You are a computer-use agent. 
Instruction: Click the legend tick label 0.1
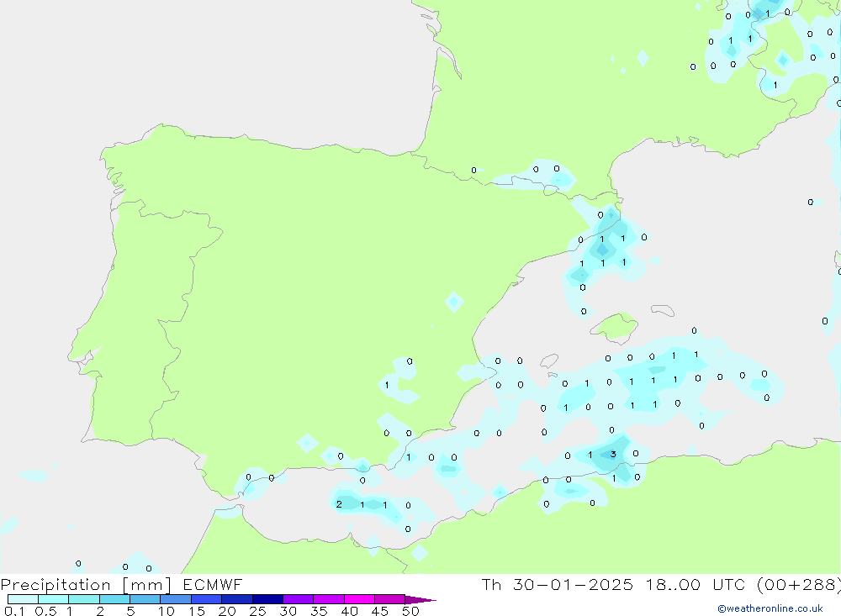pyautogui.click(x=14, y=611)
